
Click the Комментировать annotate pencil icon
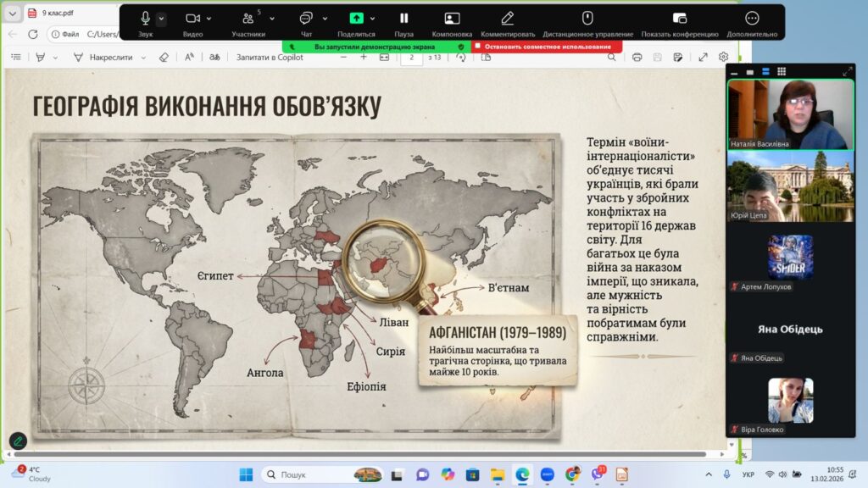click(507, 18)
